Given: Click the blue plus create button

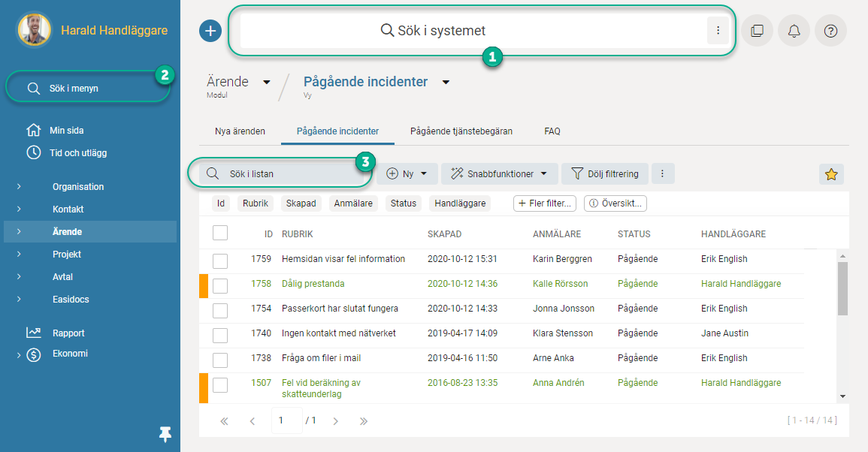Looking at the screenshot, I should tap(210, 31).
